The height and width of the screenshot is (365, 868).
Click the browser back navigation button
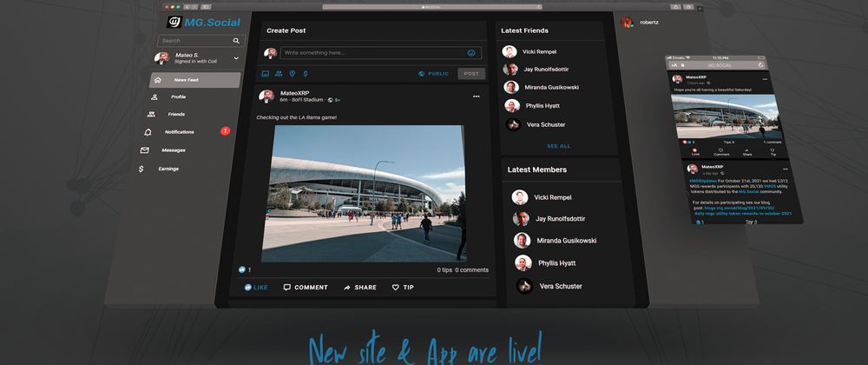(187, 7)
